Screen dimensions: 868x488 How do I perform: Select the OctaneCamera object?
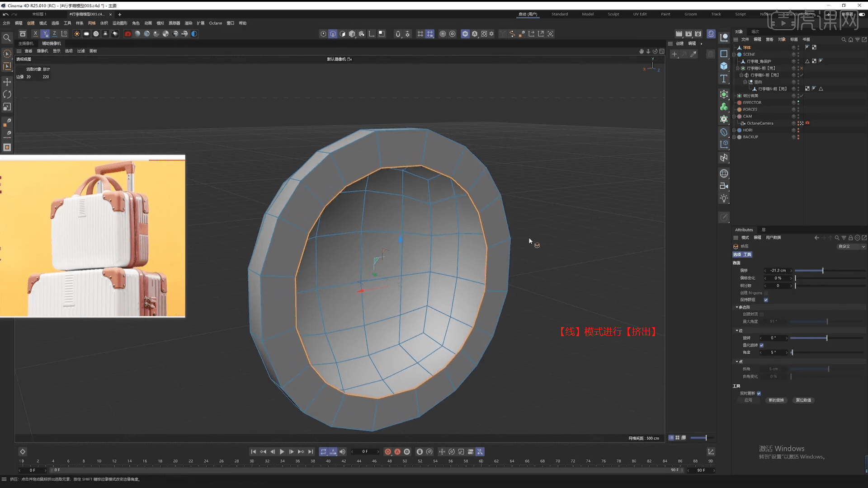pyautogui.click(x=759, y=123)
